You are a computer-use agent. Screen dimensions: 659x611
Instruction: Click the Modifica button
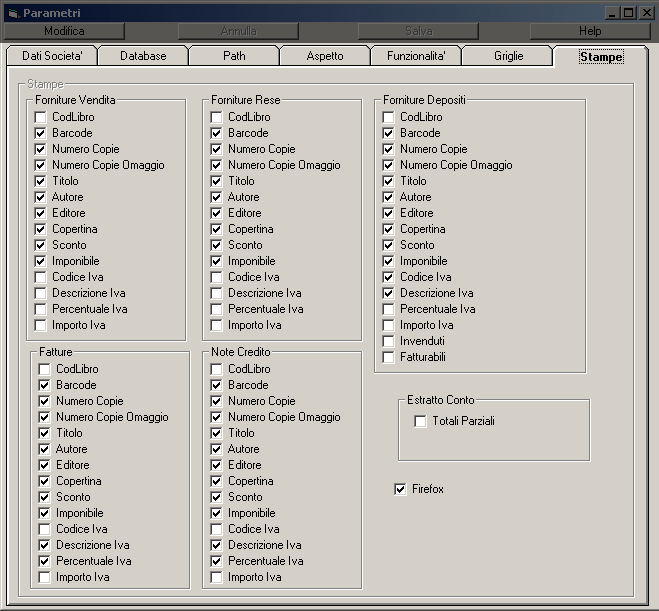point(64,31)
